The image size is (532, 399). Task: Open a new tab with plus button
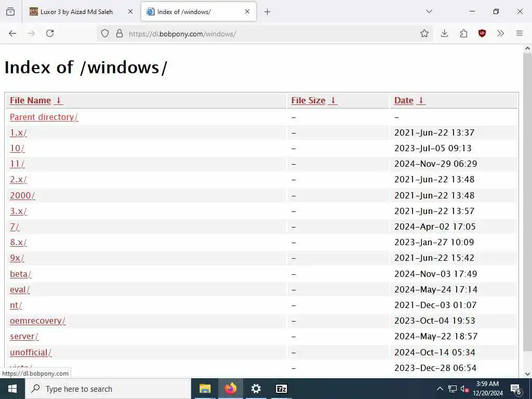click(x=268, y=12)
